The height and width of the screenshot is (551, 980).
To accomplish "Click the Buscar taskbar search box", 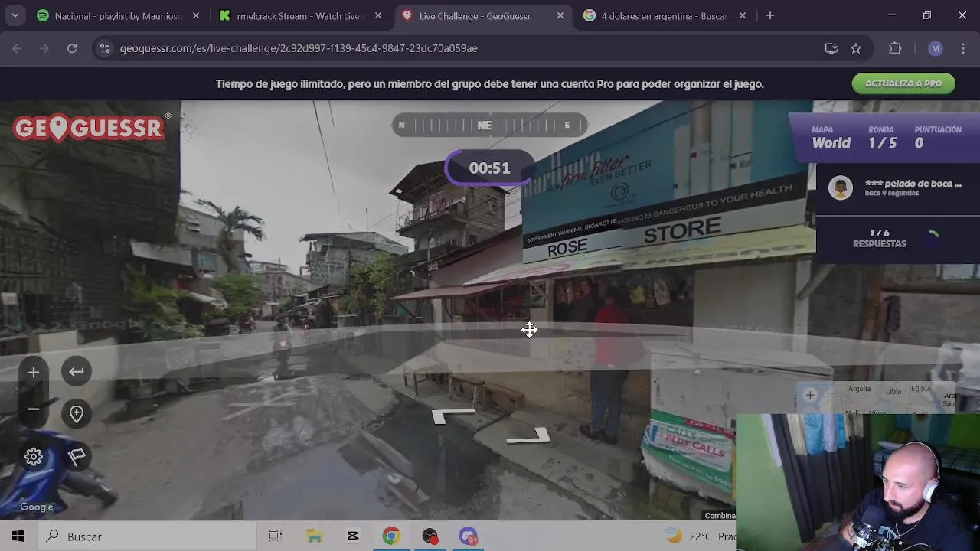I will [x=147, y=536].
